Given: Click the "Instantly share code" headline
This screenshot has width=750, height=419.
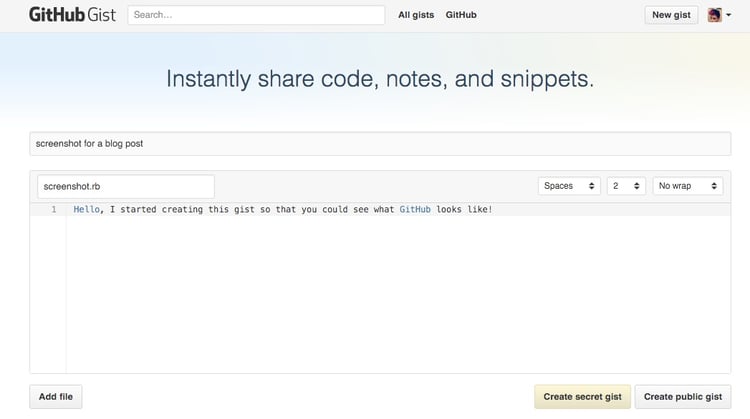Looking at the screenshot, I should 380,80.
